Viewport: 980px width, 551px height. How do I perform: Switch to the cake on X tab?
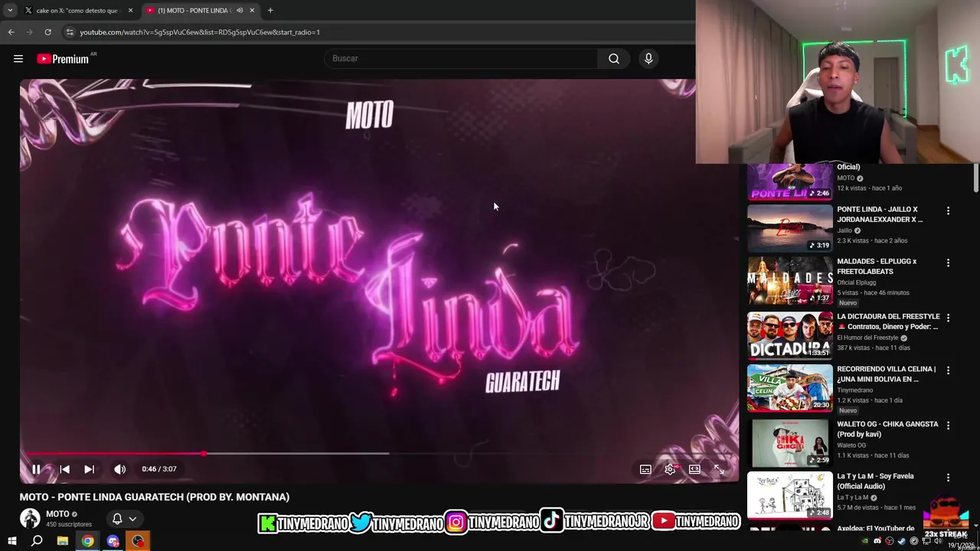[77, 11]
